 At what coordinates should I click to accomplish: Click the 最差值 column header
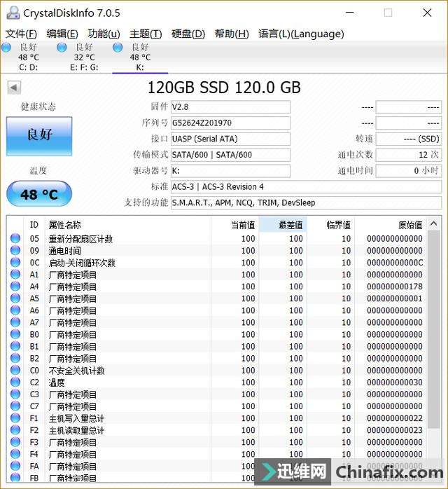coord(283,225)
